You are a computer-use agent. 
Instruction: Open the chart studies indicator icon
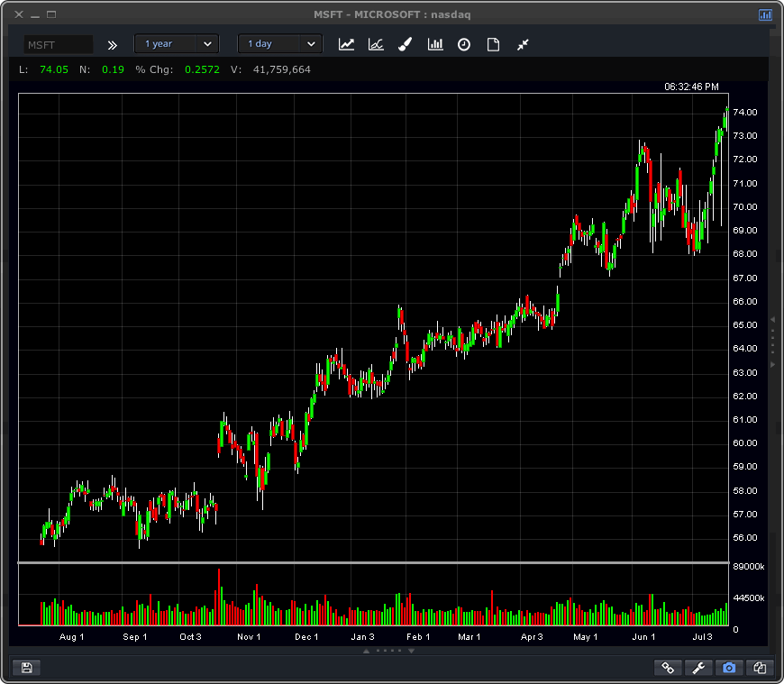376,44
